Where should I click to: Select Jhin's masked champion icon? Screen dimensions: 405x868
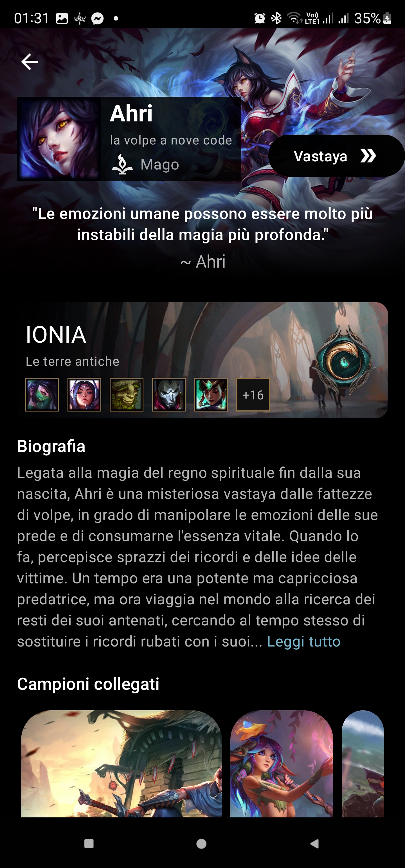click(169, 395)
